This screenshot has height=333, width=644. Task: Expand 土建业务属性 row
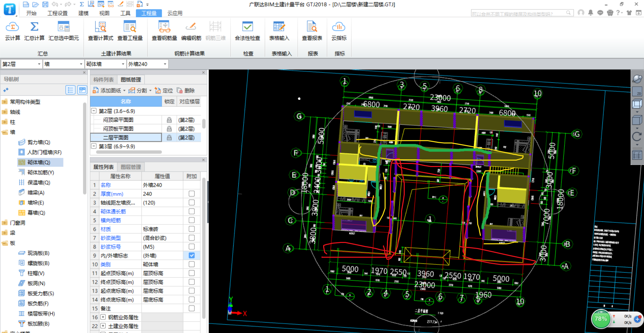pos(103,326)
